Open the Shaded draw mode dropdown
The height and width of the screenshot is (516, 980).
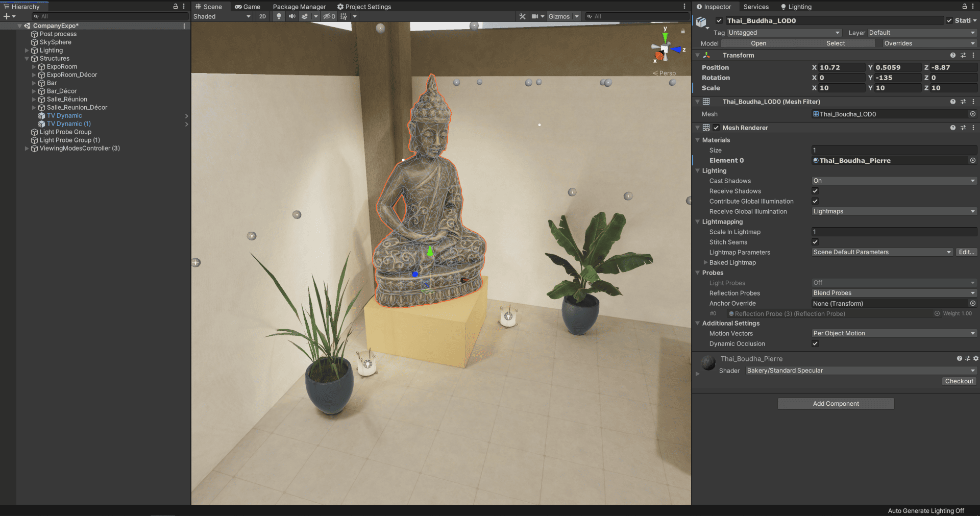pyautogui.click(x=222, y=16)
